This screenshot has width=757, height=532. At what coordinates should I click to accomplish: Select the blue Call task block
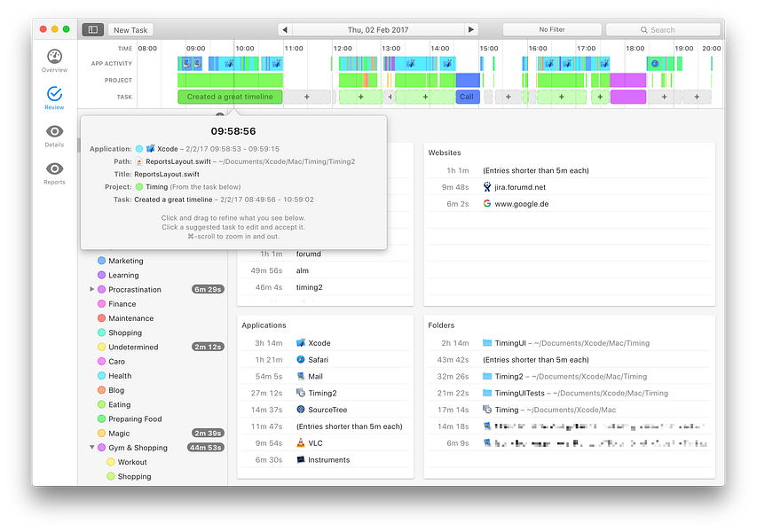coord(468,97)
